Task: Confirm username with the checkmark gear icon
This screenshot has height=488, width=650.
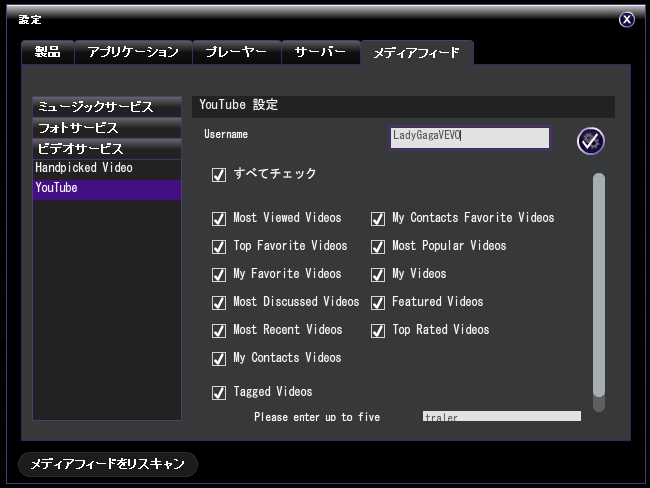Action: pyautogui.click(x=590, y=141)
